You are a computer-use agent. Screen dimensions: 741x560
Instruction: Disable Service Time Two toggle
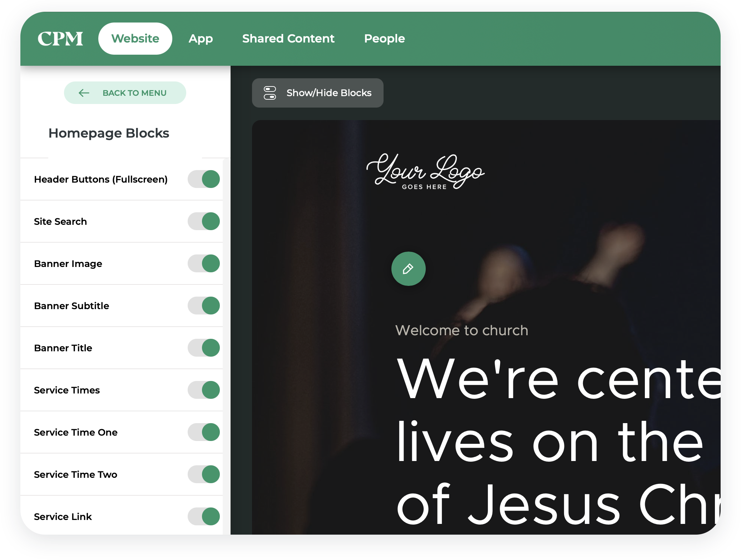[x=204, y=474]
